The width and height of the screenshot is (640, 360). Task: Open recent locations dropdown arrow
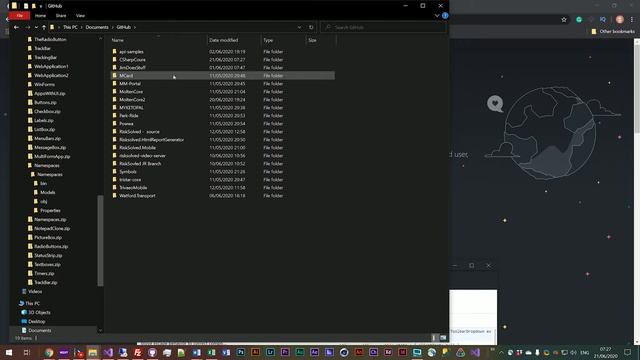pyautogui.click(x=36, y=27)
